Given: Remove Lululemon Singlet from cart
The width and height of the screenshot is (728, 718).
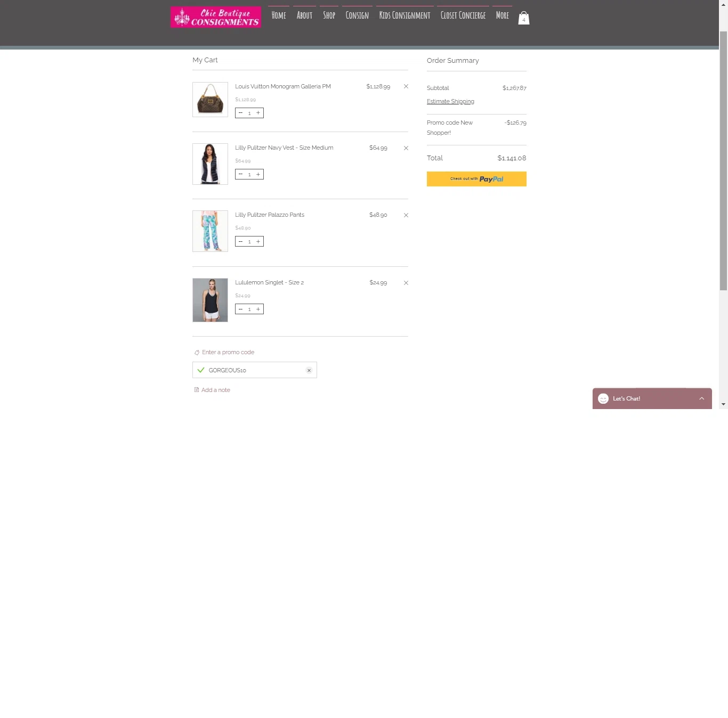Looking at the screenshot, I should 406,283.
